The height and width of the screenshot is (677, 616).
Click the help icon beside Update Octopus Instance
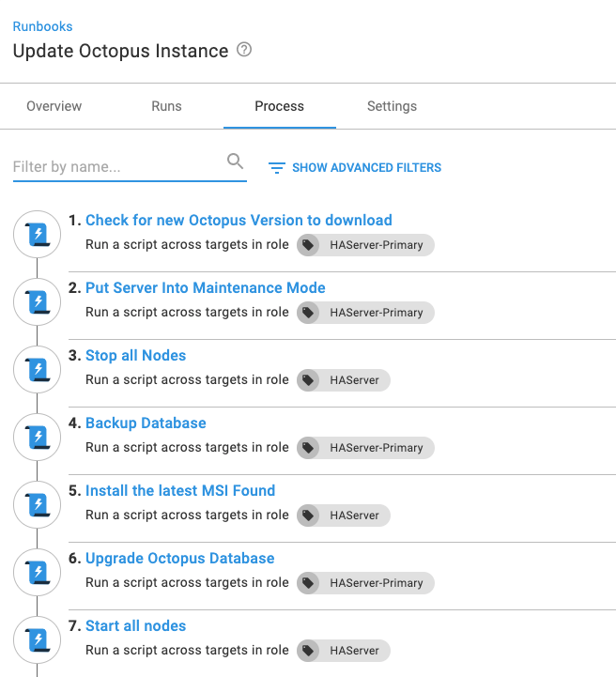244,51
